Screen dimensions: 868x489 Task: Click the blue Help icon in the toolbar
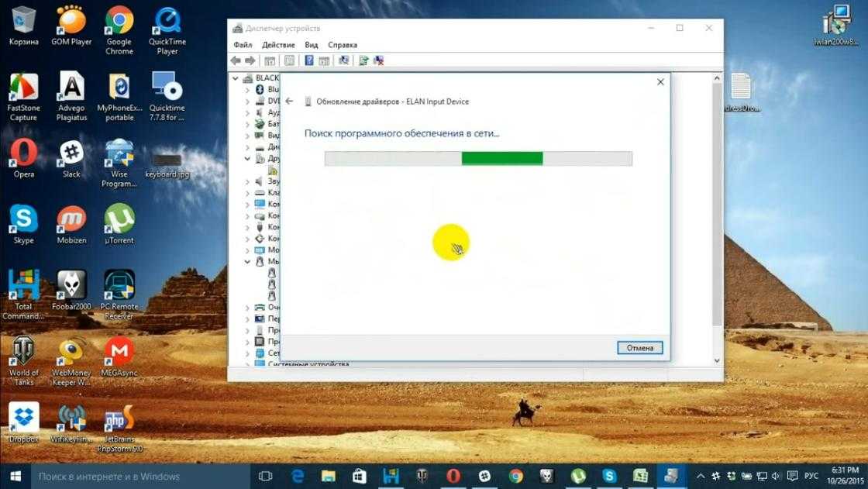(308, 60)
